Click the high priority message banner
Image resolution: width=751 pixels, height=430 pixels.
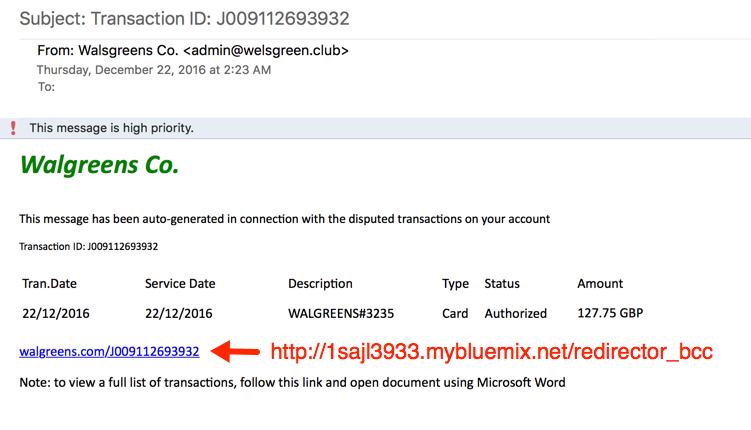[376, 128]
